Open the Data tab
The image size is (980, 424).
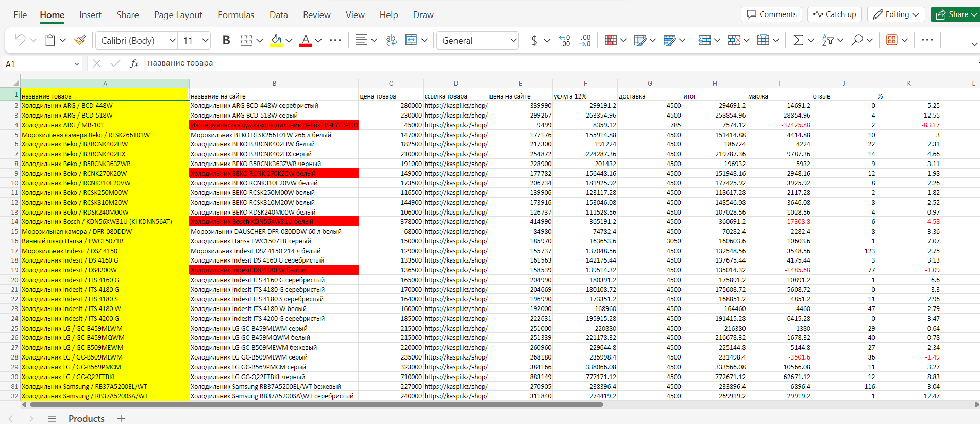pos(279,15)
